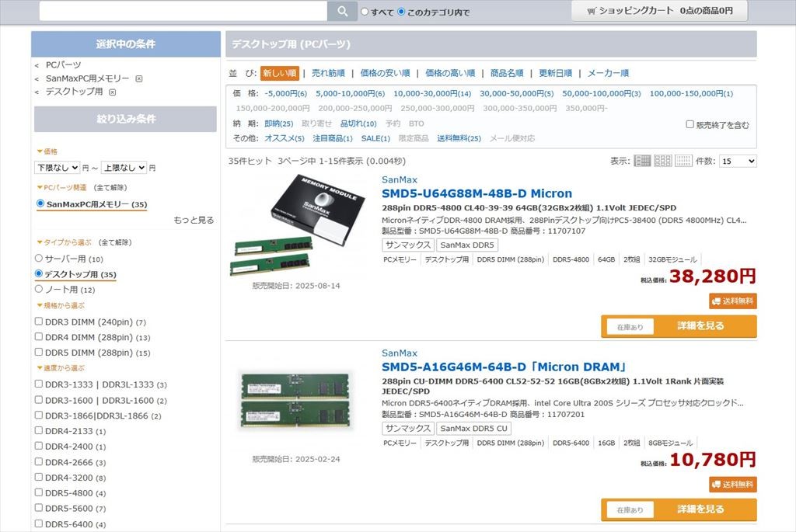This screenshot has width=796, height=532.
Task: Switch to small grid display icon
Action: [683, 161]
